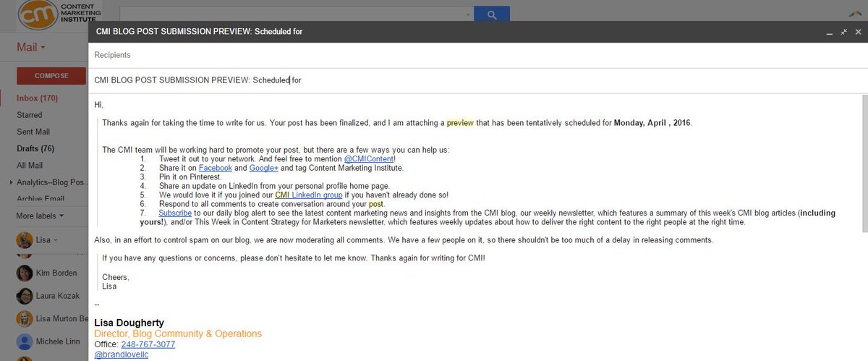Open the Facebook link in email
This screenshot has width=868, height=361.
216,168
